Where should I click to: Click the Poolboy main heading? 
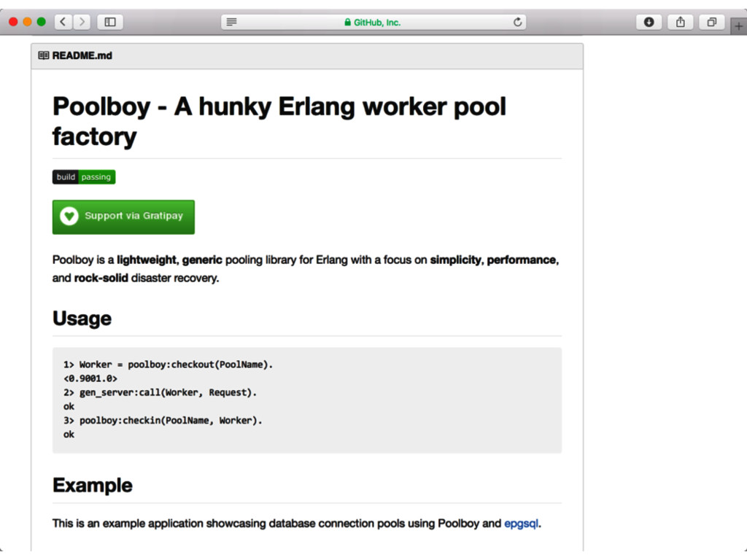279,122
